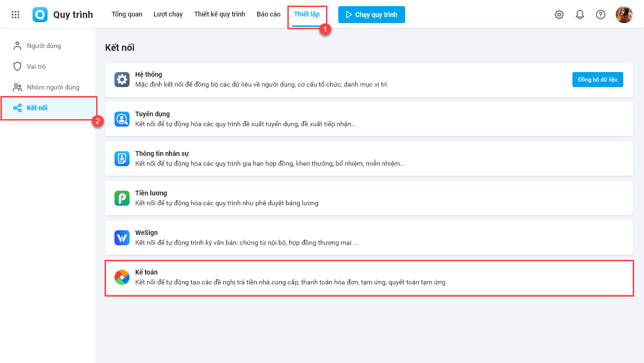Click the description mentioning 'phê duyệt bảng lương'
Viewport: 644px width, 363px height.
227,203
